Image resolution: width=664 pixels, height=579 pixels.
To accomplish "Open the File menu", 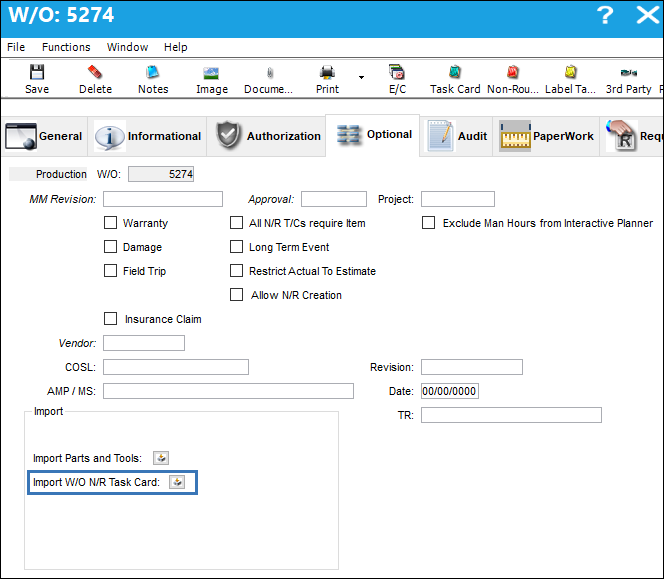I will click(x=16, y=47).
